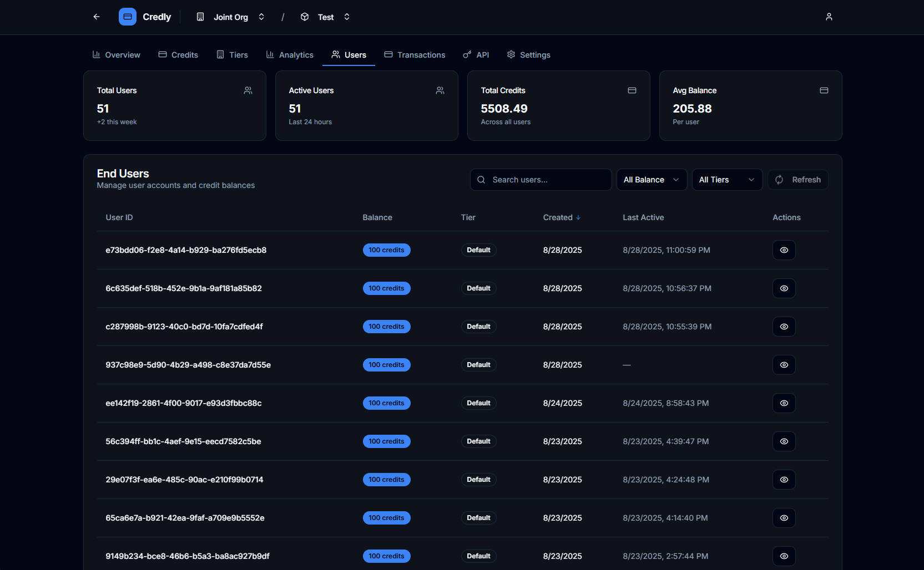924x570 pixels.
Task: Expand the All Balance filter dropdown
Action: pyautogui.click(x=652, y=180)
